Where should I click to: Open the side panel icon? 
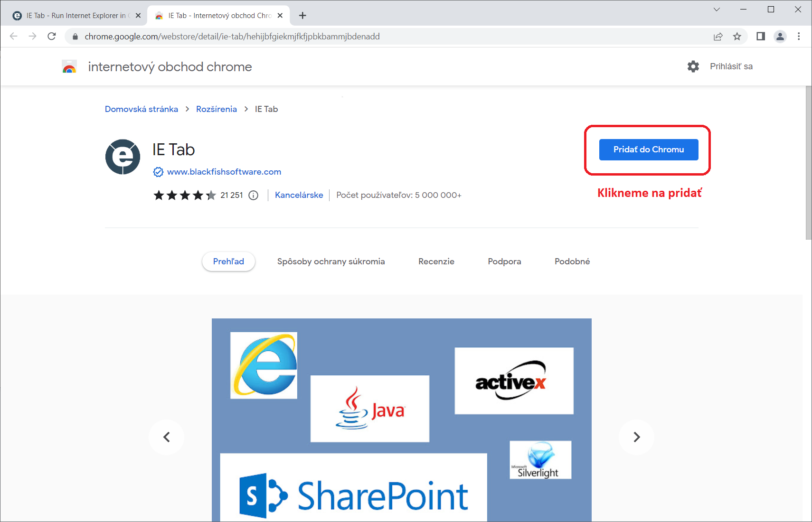click(761, 37)
